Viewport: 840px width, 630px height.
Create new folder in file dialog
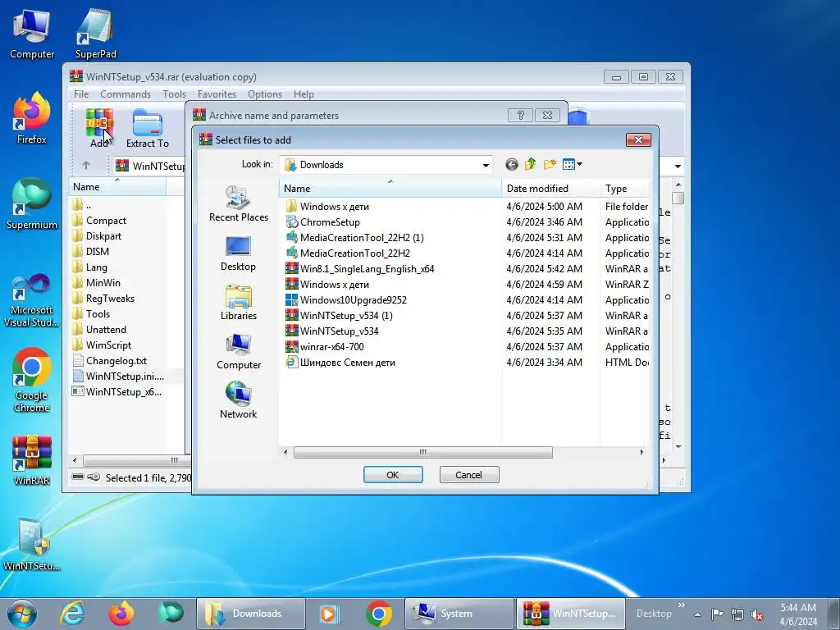pyautogui.click(x=550, y=164)
